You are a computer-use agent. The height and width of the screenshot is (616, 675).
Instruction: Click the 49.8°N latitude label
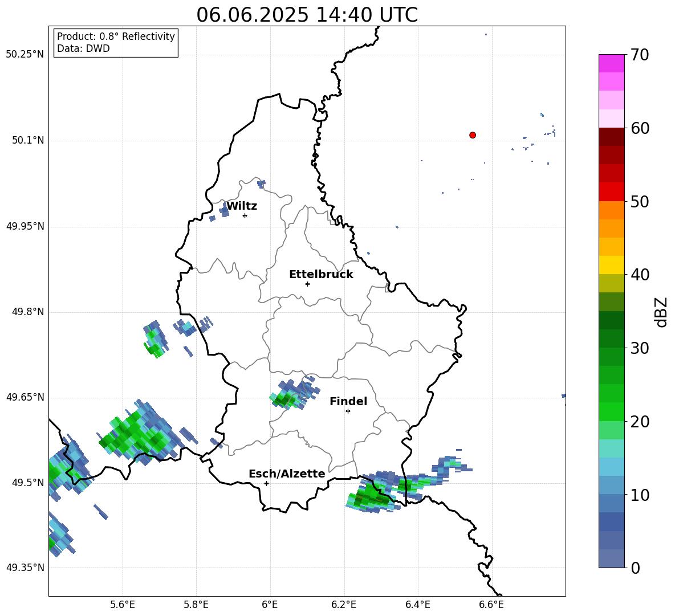tap(28, 312)
